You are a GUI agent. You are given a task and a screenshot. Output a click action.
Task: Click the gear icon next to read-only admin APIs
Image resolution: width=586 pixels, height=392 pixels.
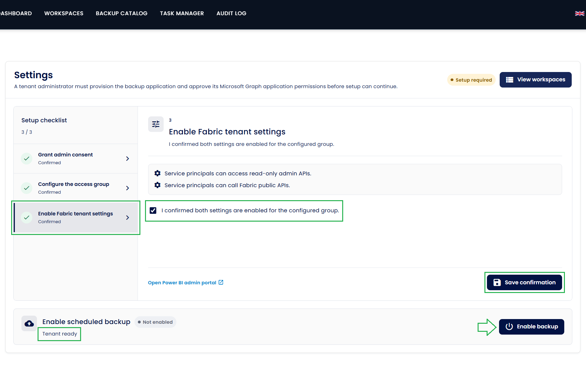pyautogui.click(x=157, y=173)
